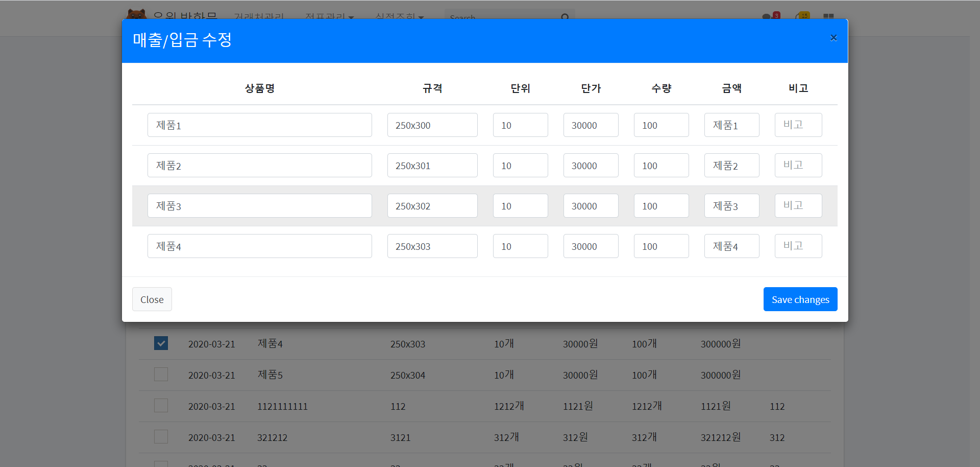
Task: Edit the 단가 field in the 250x301 row
Action: coord(591,166)
